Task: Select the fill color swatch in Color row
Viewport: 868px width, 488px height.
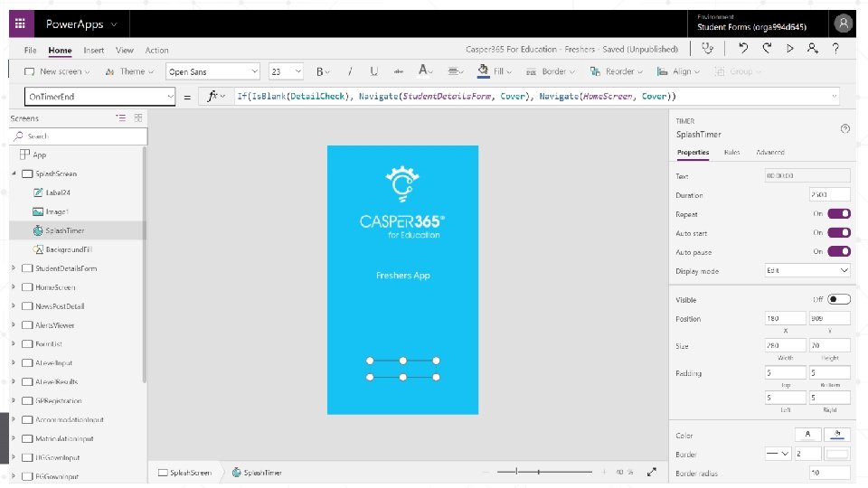Action: (x=837, y=435)
